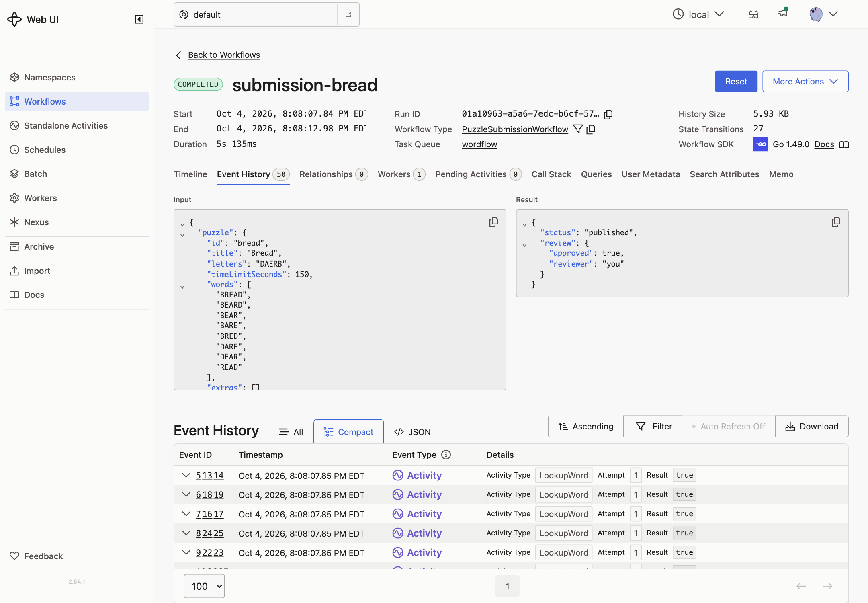Open the Import sidebar item
This screenshot has width=868, height=603.
[x=77, y=271]
